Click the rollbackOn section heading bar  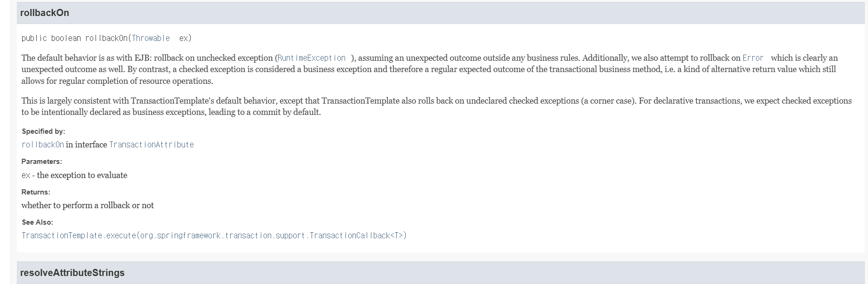click(x=441, y=13)
